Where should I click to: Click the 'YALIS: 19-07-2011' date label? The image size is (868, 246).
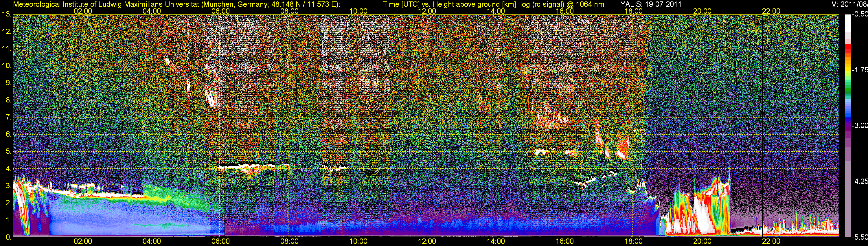651,4
